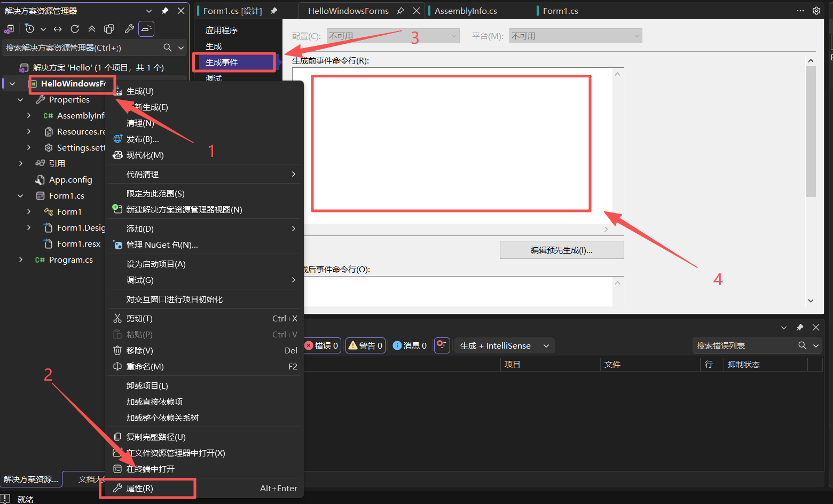Toggle the 错误 0 errors filter

[x=321, y=345]
